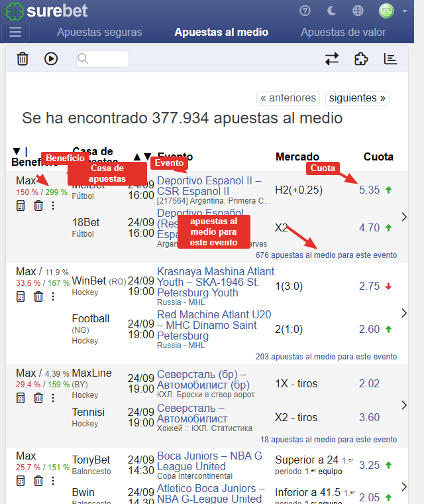The image size is (424, 504).
Task: Open the help question mark icon
Action: [305, 11]
